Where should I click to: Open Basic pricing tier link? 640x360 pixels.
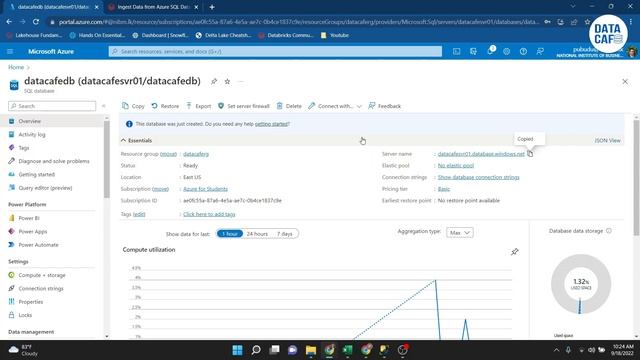[444, 189]
